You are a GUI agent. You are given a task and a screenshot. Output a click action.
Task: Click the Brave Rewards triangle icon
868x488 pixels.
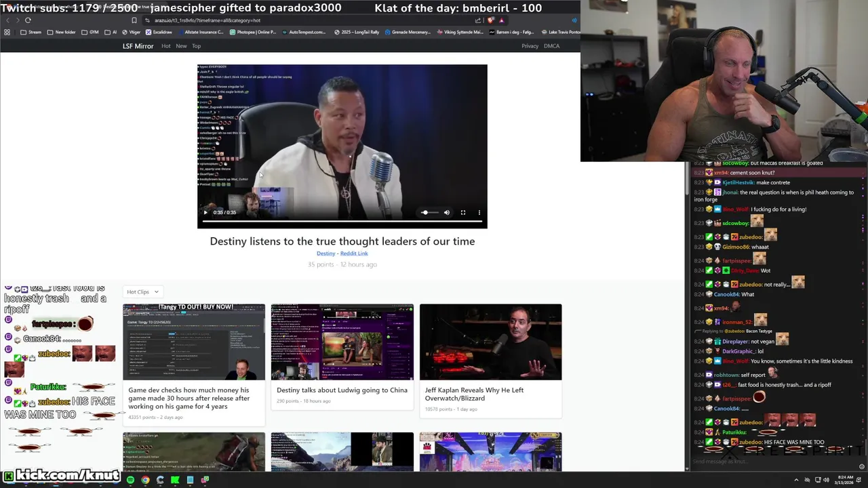tap(502, 20)
